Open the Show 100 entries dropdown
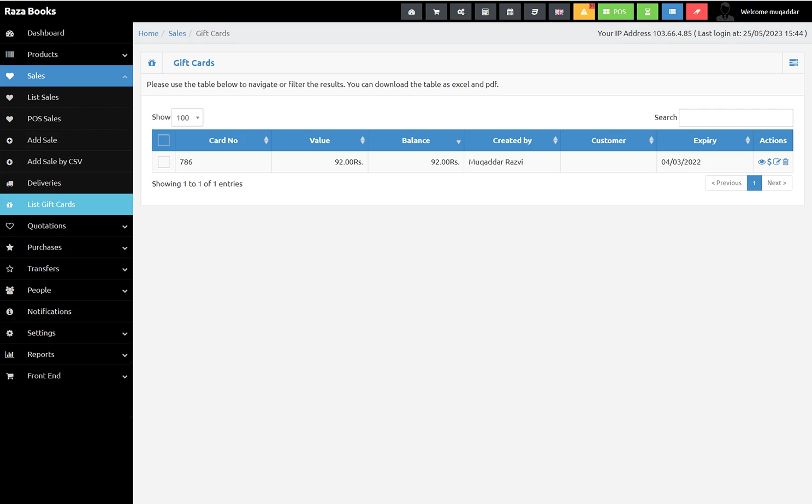This screenshot has width=812, height=504. [187, 117]
